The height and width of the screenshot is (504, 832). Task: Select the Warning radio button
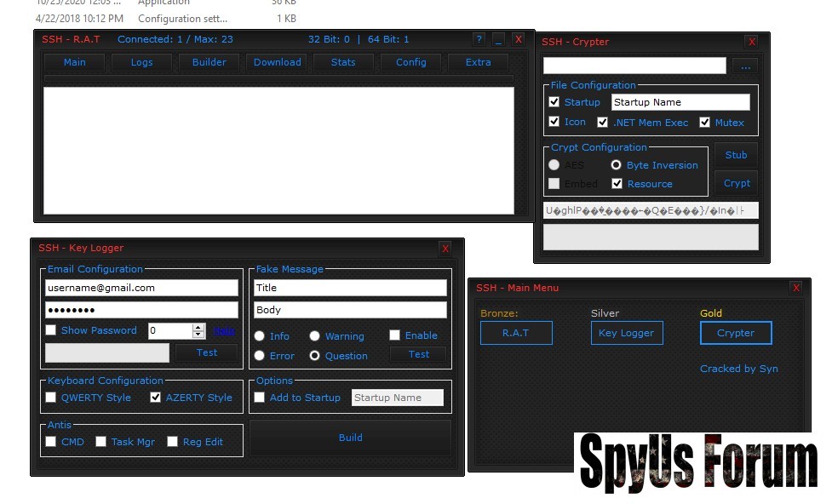click(315, 336)
